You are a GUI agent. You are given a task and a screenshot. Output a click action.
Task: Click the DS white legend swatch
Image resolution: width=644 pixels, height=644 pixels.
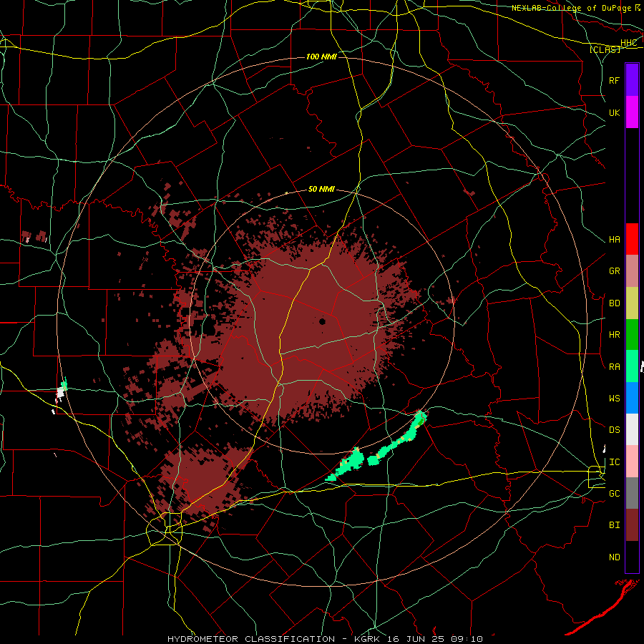coord(632,429)
